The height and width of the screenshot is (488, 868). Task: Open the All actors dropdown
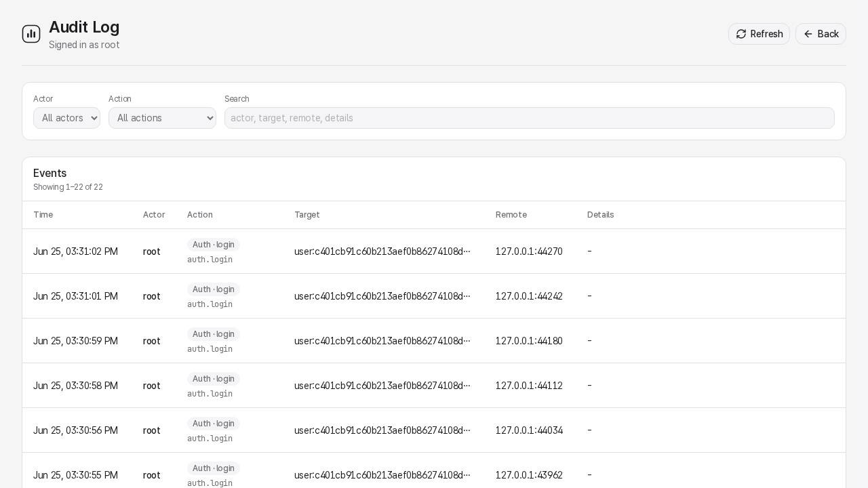(66, 118)
